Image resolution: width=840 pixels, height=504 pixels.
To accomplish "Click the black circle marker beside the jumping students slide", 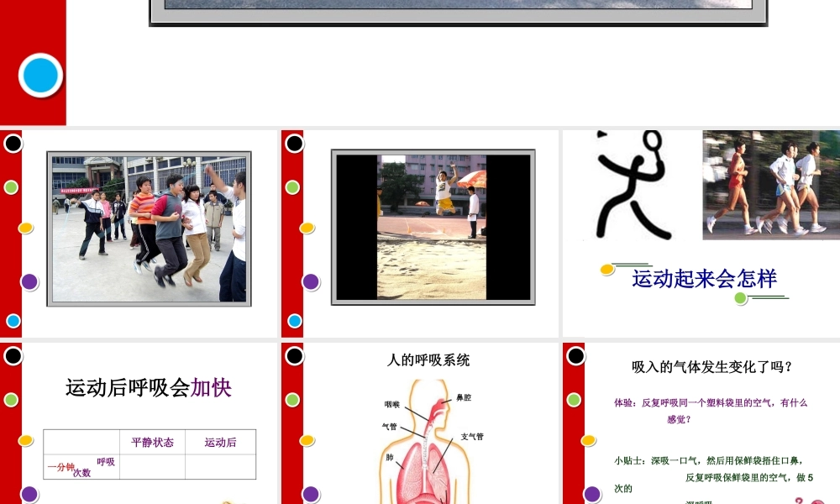I will [x=12, y=144].
